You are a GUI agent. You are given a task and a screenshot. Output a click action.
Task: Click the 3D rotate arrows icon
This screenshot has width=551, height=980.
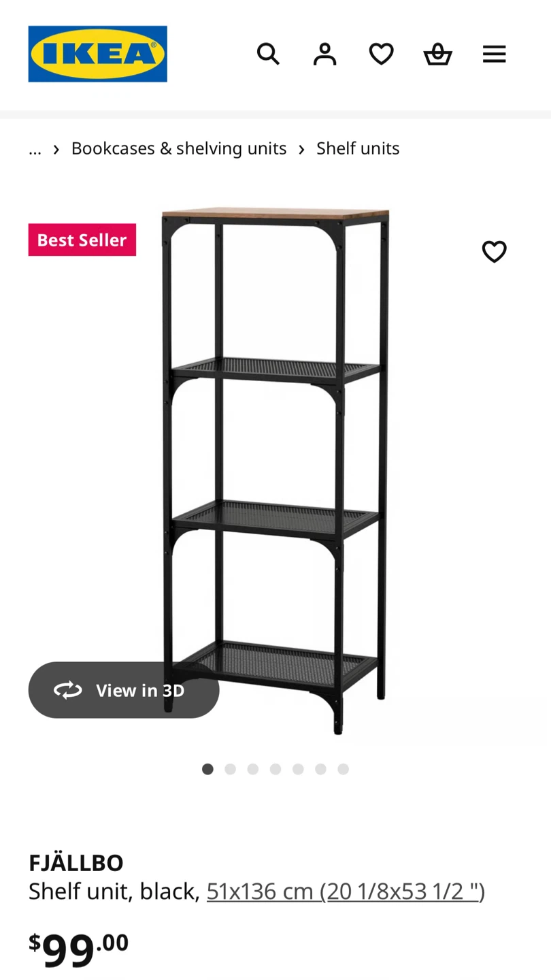[x=68, y=690]
